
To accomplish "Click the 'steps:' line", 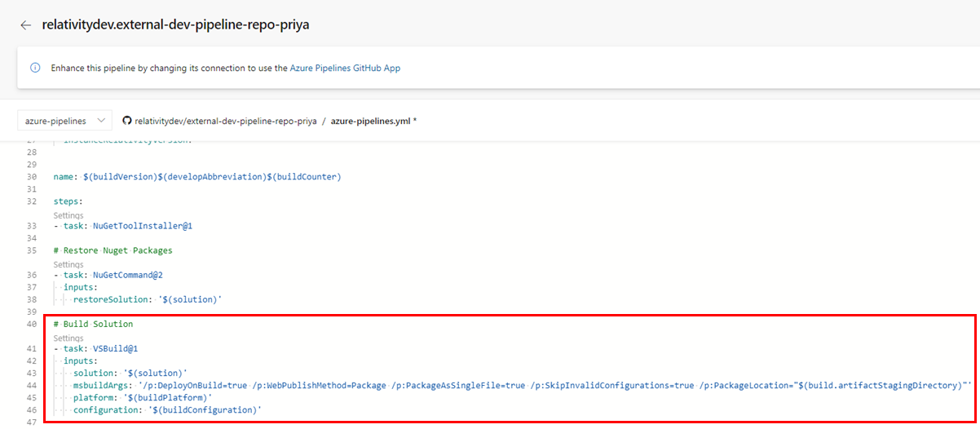I will [68, 201].
